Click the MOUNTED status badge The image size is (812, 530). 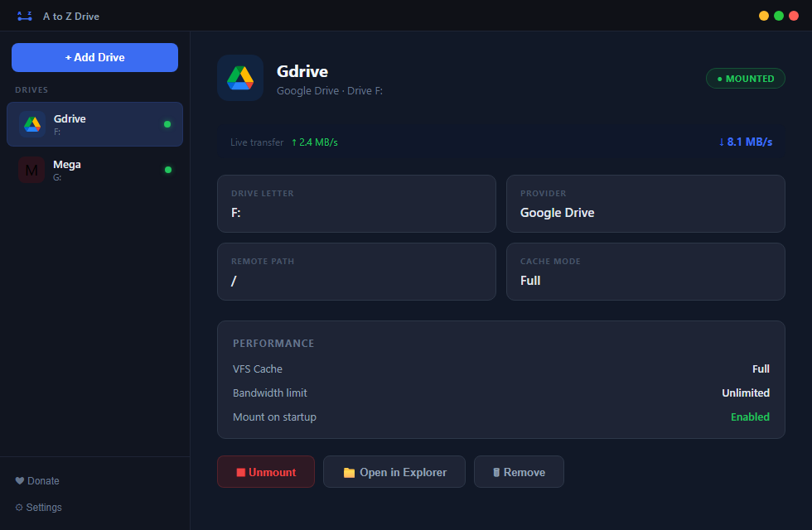[x=745, y=79]
